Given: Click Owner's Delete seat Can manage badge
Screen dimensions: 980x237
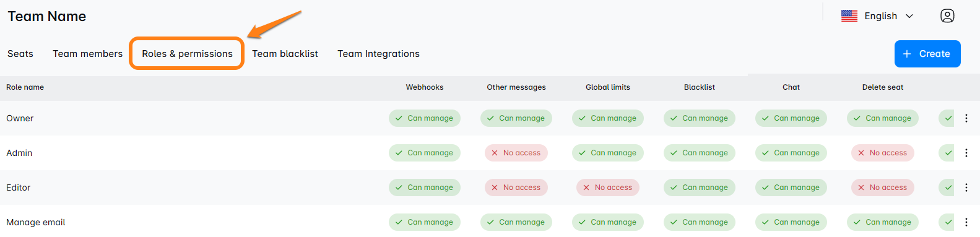Looking at the screenshot, I should point(883,118).
